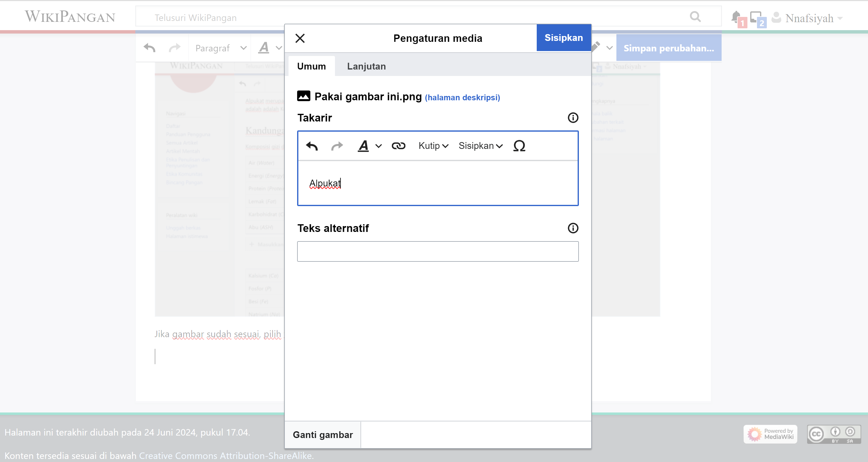
Task: Select the Umum tab
Action: [x=311, y=66]
